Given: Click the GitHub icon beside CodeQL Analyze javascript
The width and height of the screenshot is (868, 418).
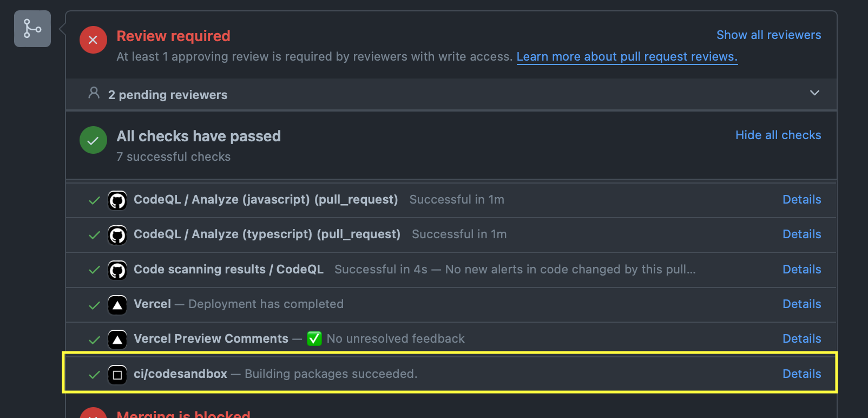Looking at the screenshot, I should 117,200.
